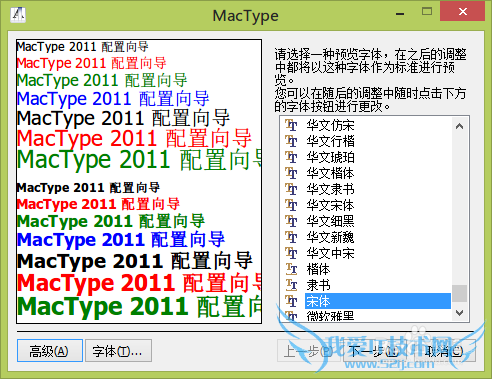
Task: Choose 楷体 in the font list
Action: coord(318,269)
